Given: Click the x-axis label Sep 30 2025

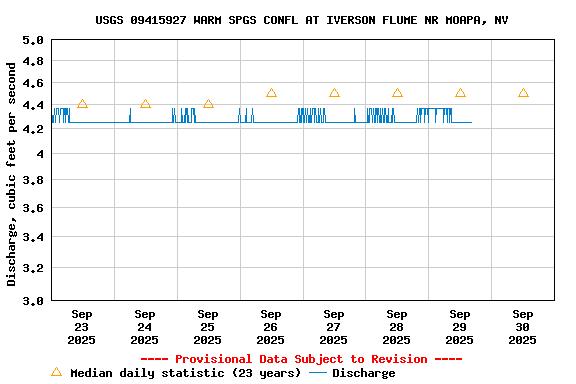Looking at the screenshot, I should 522,327.
